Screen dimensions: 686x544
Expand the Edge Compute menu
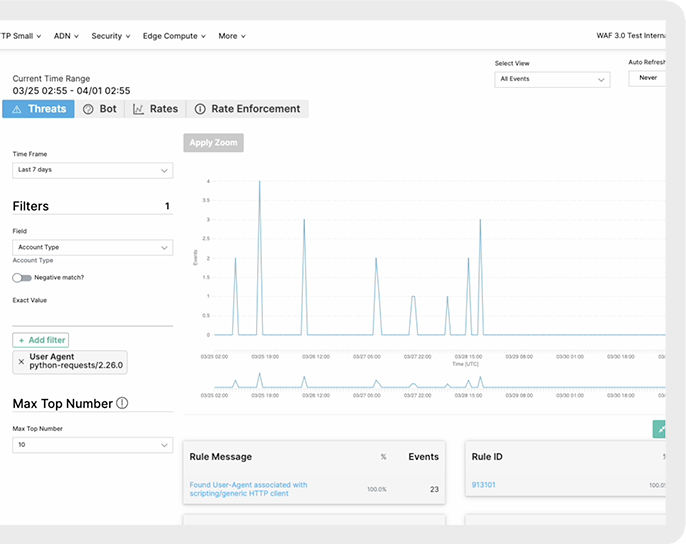[x=174, y=36]
